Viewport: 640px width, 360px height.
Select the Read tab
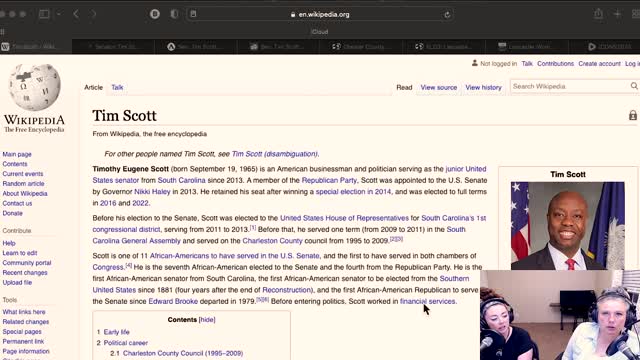(x=404, y=87)
